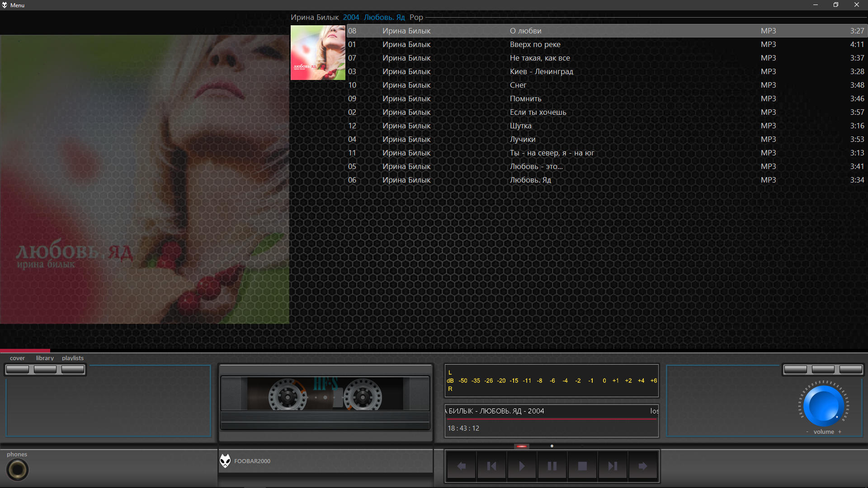Screen dimensions: 868x488
Task: Click the foobar2000 alien logo icon
Action: click(225, 461)
